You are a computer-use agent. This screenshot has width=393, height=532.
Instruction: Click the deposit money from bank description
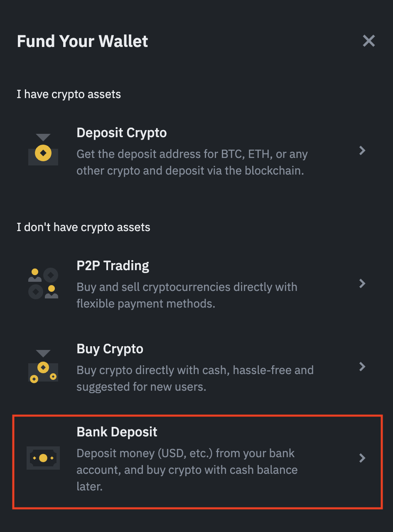[x=187, y=470]
